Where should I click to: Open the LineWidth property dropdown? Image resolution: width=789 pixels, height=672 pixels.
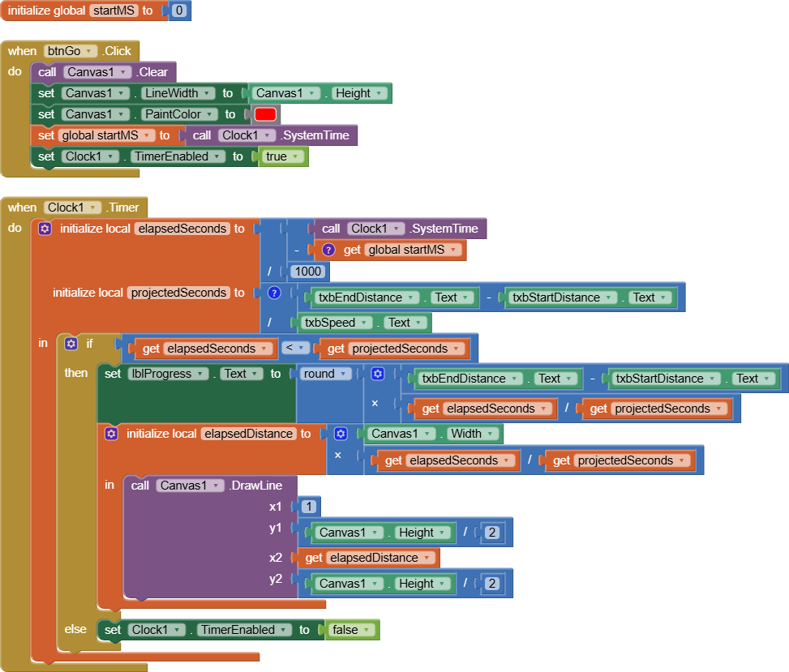click(209, 93)
